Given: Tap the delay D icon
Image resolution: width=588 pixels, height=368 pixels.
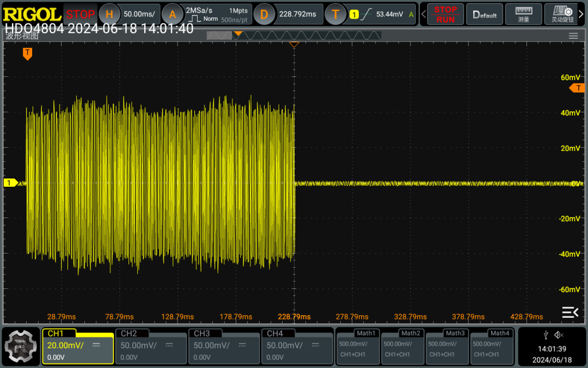Looking at the screenshot, I should [264, 14].
